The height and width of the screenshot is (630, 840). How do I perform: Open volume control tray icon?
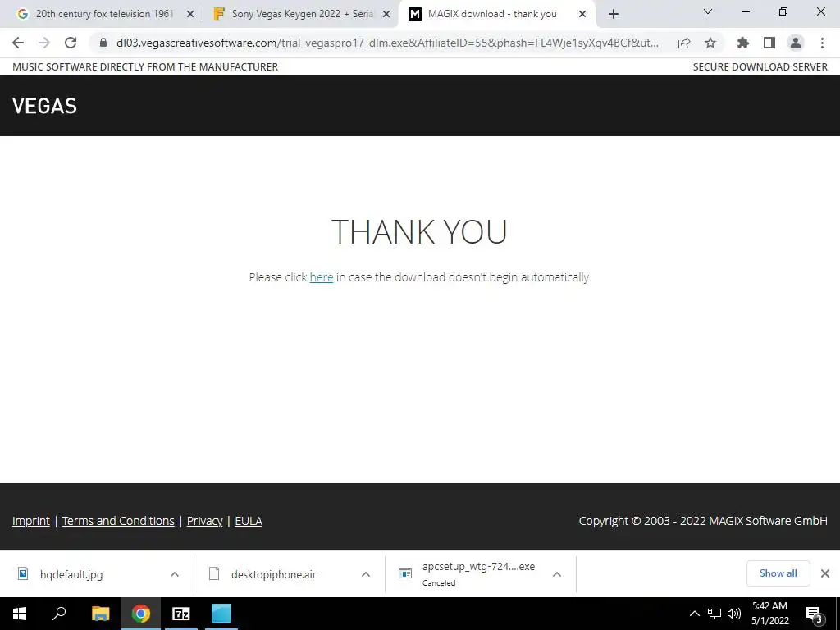click(x=734, y=614)
